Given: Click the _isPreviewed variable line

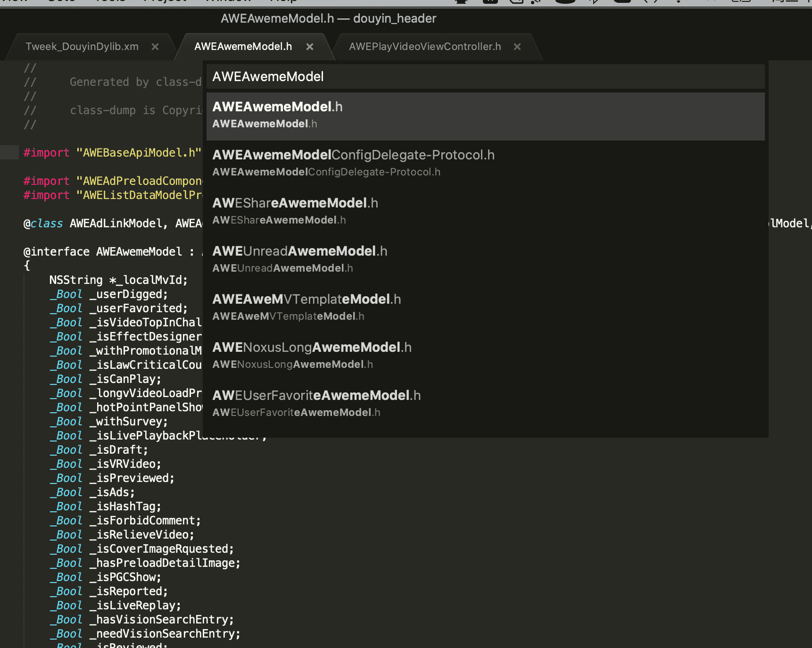Looking at the screenshot, I should tap(112, 478).
